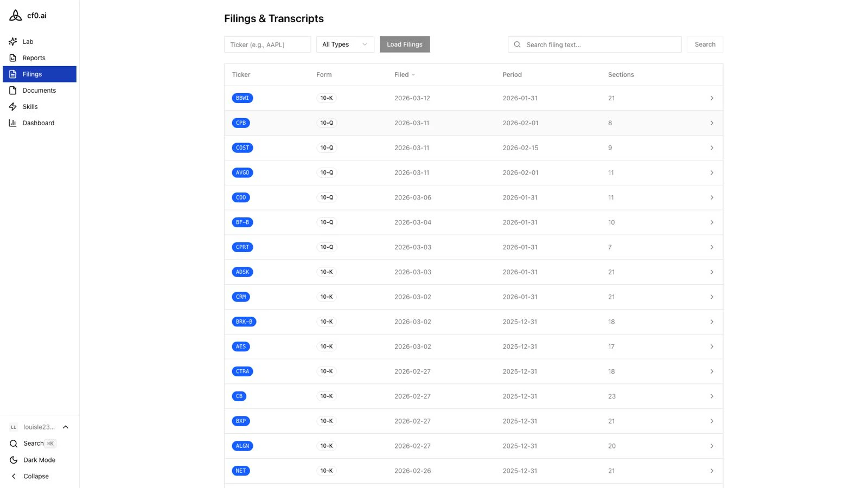
Task: Go to Dashboard in the sidebar
Action: tap(40, 123)
